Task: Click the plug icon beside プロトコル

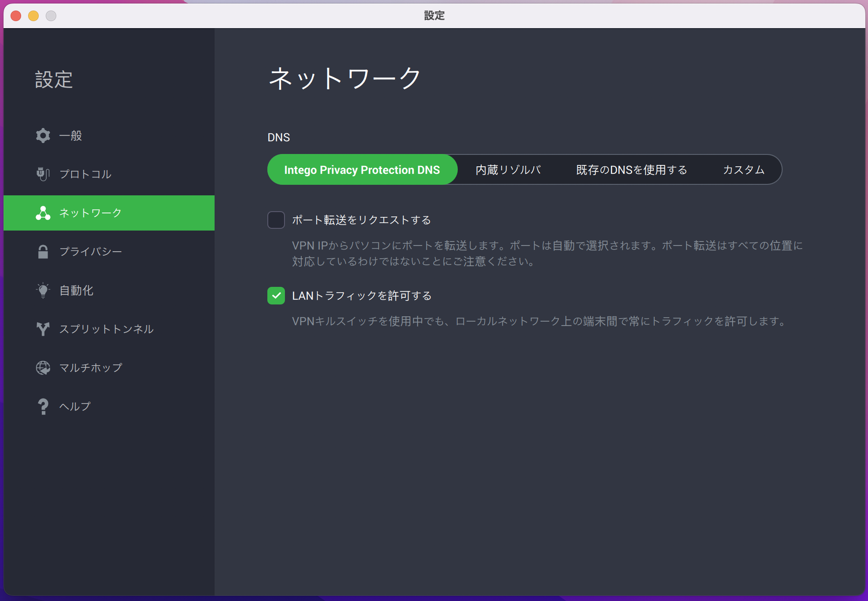Action: (43, 174)
